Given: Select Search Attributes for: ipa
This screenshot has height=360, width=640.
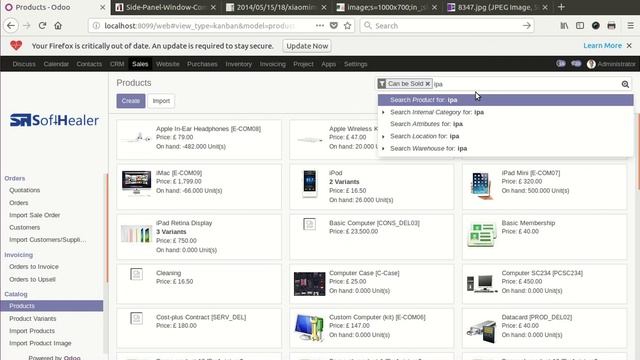Looking at the screenshot, I should tap(505, 124).
